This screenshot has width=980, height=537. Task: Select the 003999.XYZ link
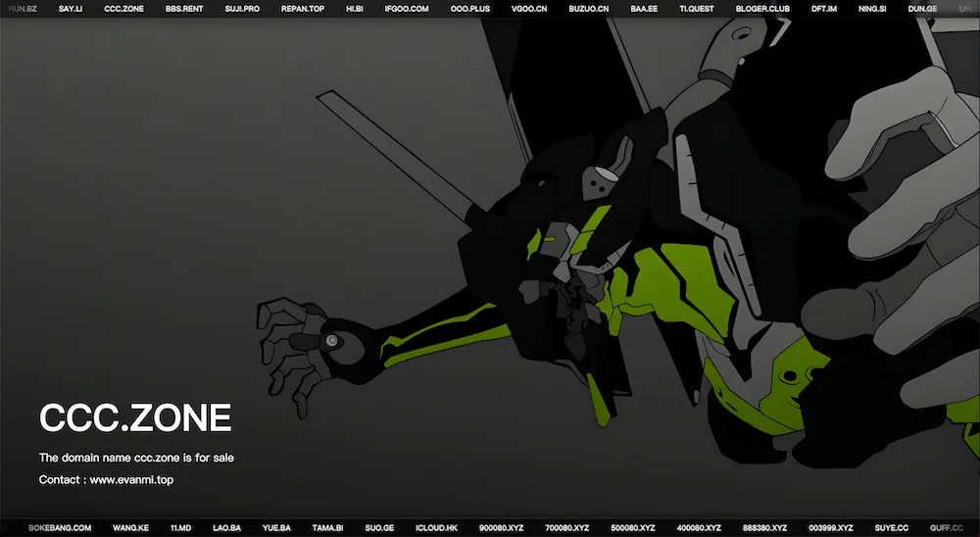831,527
